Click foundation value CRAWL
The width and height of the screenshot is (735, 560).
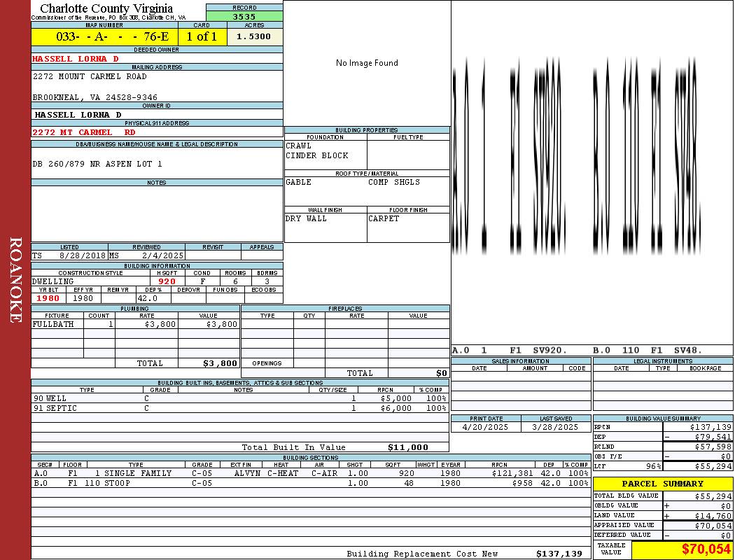(299, 146)
